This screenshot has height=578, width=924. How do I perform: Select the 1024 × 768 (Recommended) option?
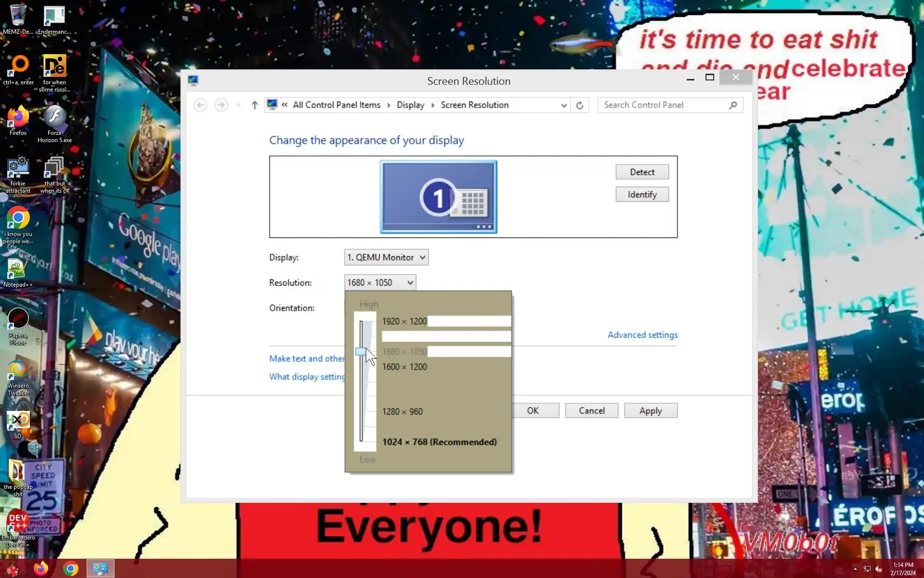[439, 442]
